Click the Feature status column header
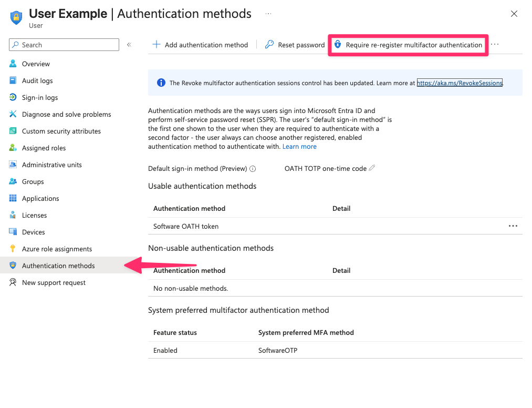The image size is (532, 408). point(175,332)
